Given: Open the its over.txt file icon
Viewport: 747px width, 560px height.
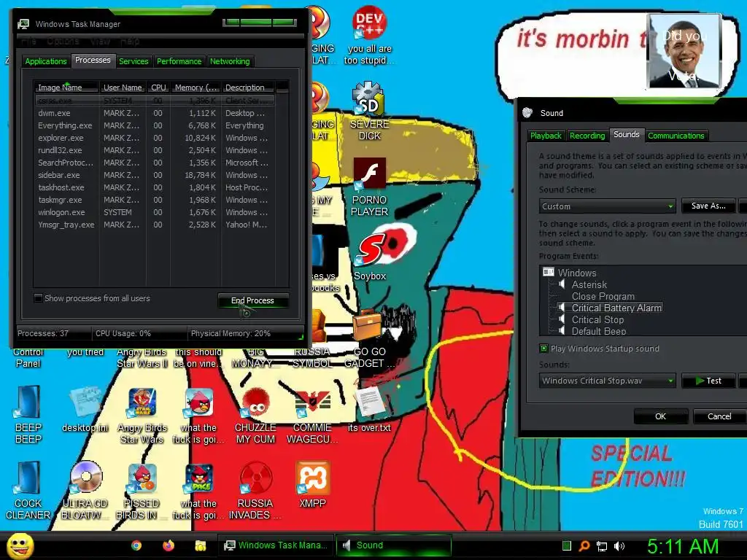Looking at the screenshot, I should pos(369,401).
